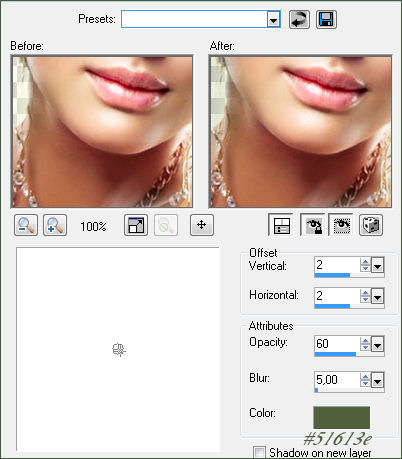Screen dimensions: 402x459
Task: Toggle the auto proof lock eye icon
Action: click(x=313, y=225)
